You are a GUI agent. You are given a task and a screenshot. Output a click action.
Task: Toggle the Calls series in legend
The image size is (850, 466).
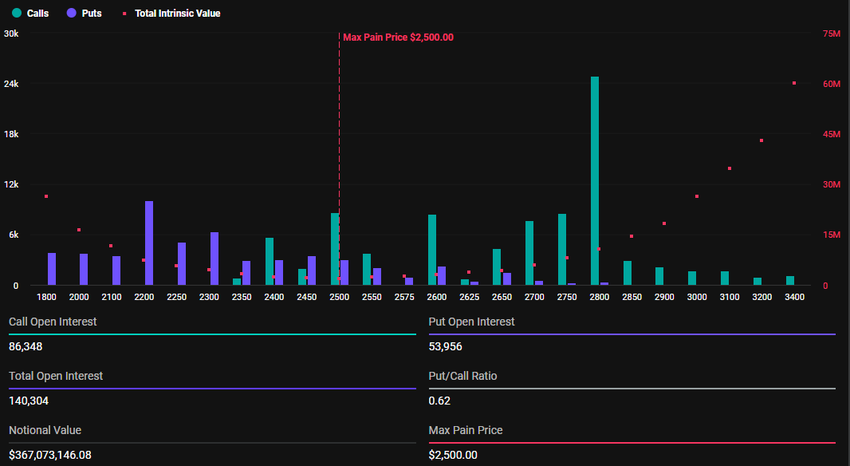(x=37, y=14)
